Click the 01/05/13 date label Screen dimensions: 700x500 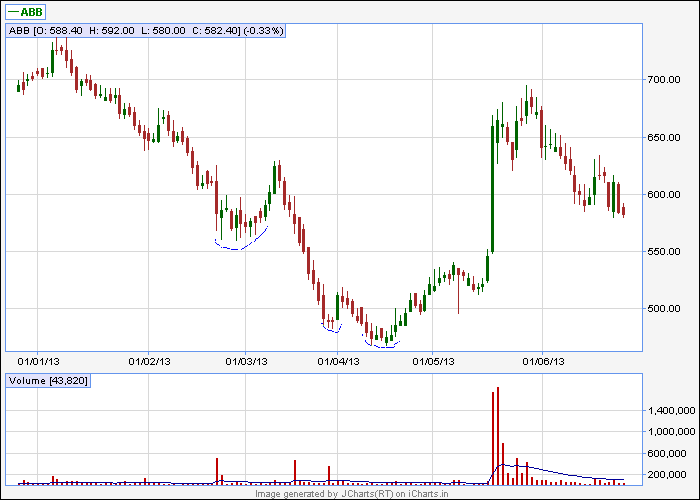pos(433,361)
